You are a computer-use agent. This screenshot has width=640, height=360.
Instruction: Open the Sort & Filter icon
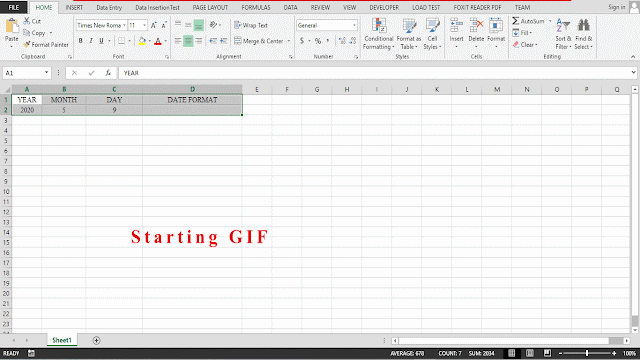tap(563, 25)
